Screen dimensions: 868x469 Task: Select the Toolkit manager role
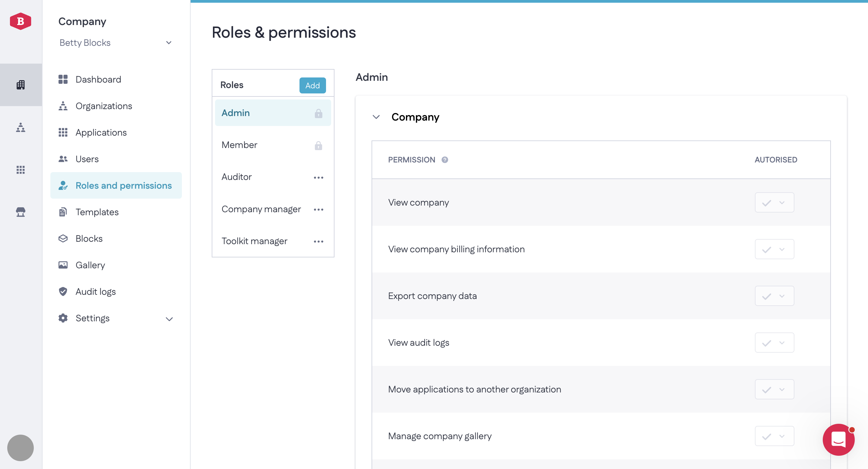[x=273, y=241]
